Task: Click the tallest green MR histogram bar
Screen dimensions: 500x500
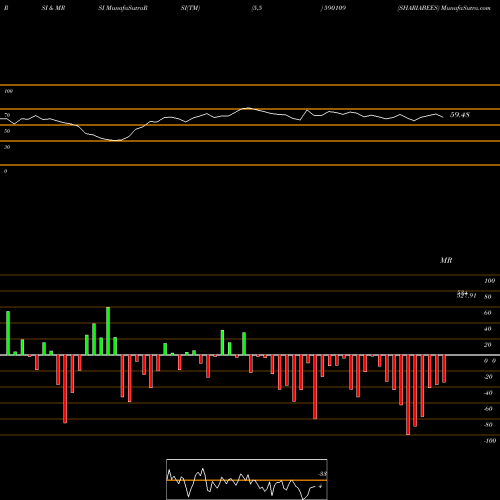Action: coord(108,331)
